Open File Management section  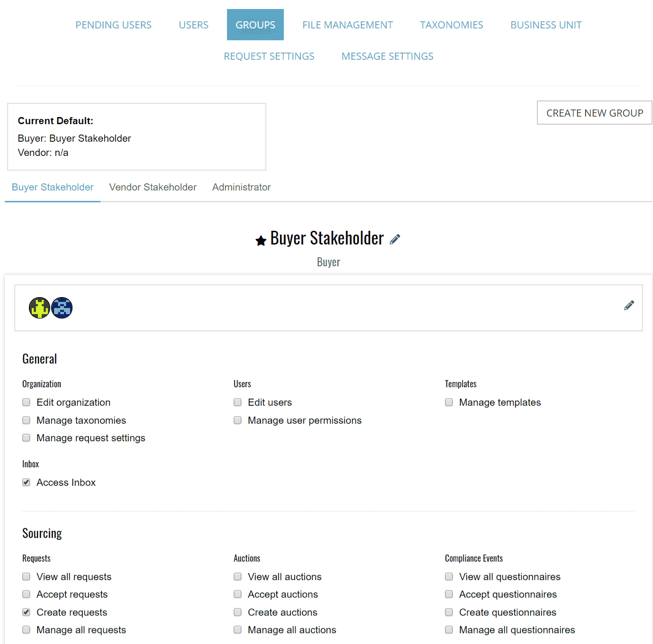348,25
